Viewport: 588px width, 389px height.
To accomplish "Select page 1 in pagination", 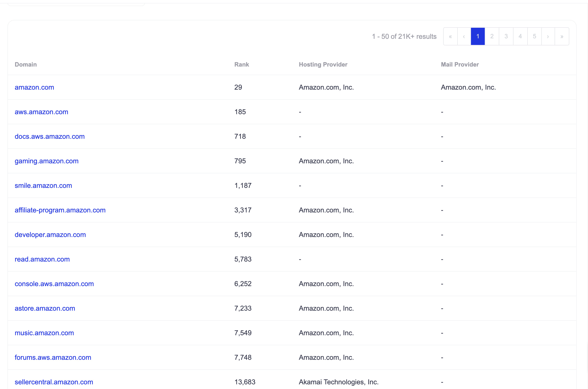I will tap(477, 36).
